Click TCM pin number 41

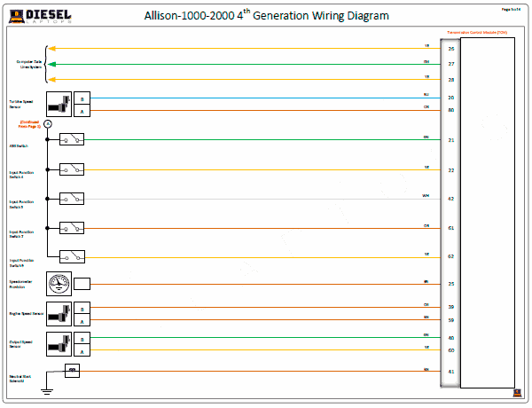451,372
